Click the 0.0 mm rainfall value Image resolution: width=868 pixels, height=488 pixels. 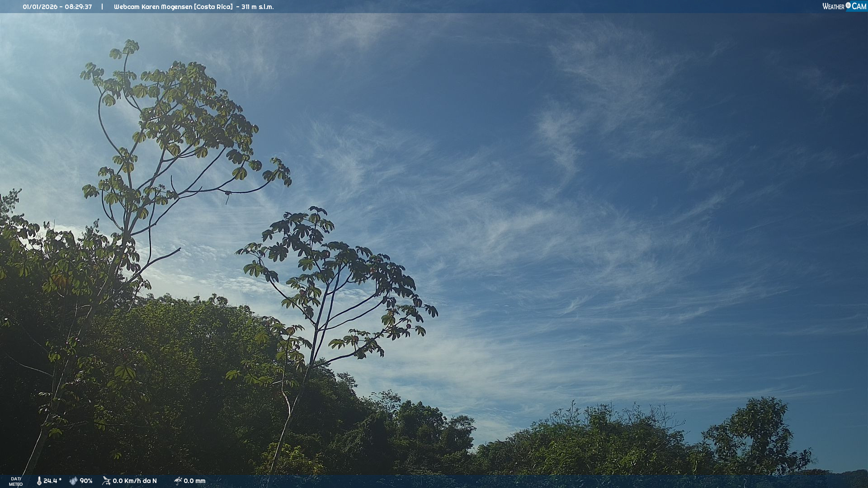(x=194, y=481)
